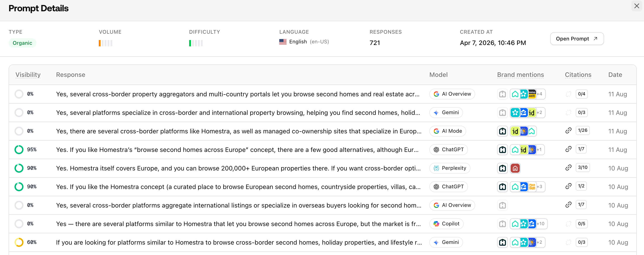Click the +3 more brands badge

coord(540,187)
